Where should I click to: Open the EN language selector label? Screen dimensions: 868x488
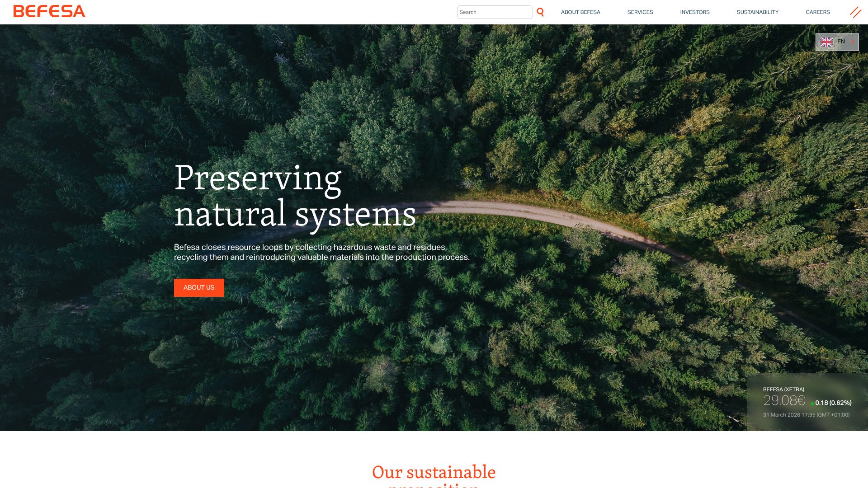click(x=841, y=42)
